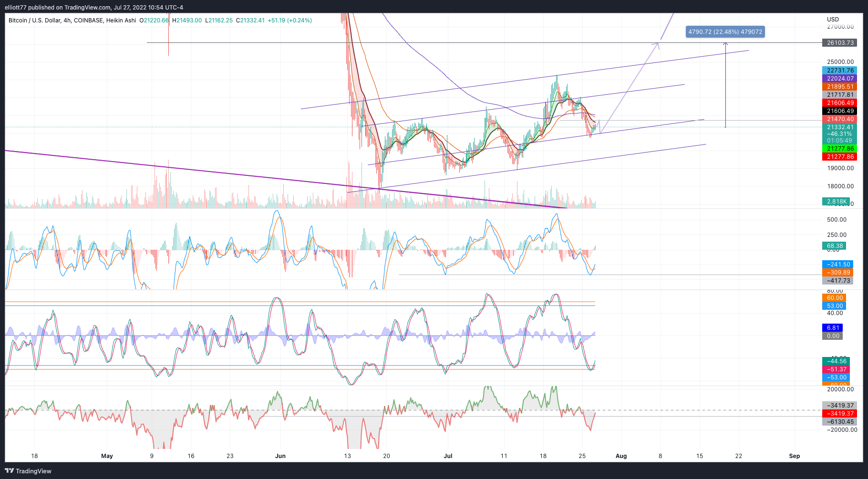Click the blue MACD value label −241.50
The image size is (868, 479).
838,265
